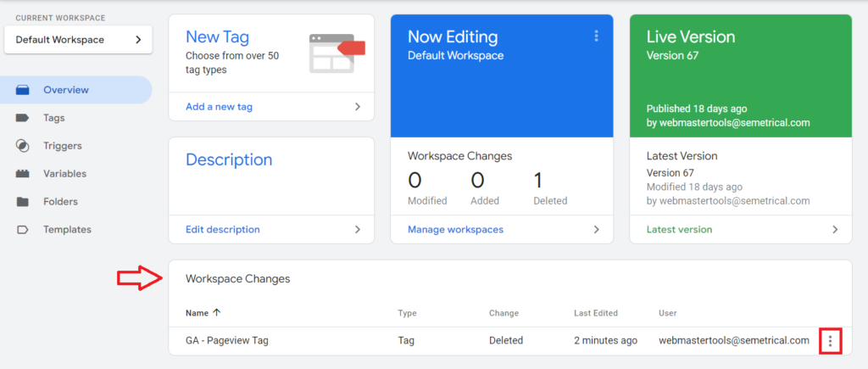Click the Folders icon in sidebar
Screen dimensions: 868x369
tap(23, 202)
